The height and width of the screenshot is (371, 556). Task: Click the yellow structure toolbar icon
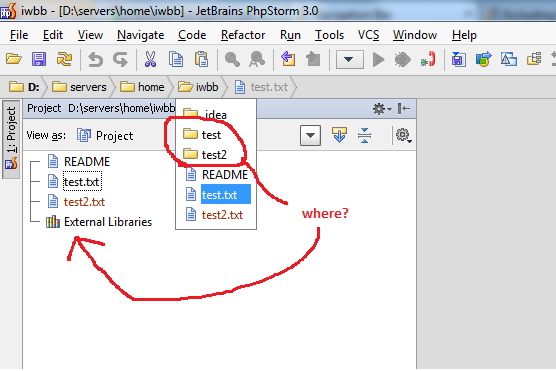(534, 59)
